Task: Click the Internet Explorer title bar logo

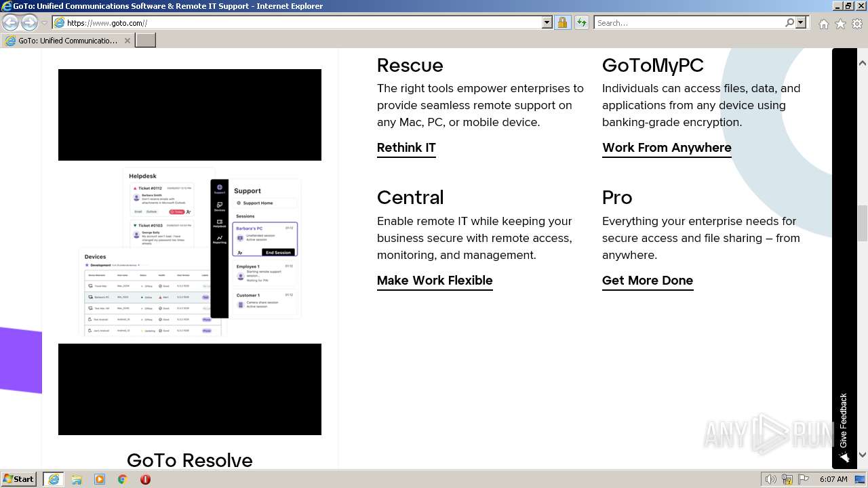Action: coord(7,6)
